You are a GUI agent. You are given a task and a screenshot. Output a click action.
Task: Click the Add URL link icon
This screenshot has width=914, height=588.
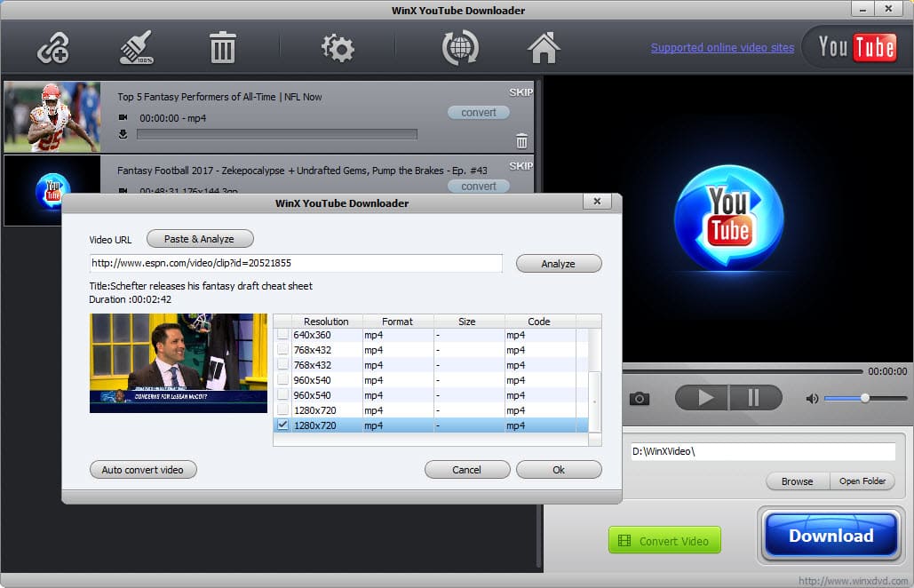pyautogui.click(x=53, y=48)
